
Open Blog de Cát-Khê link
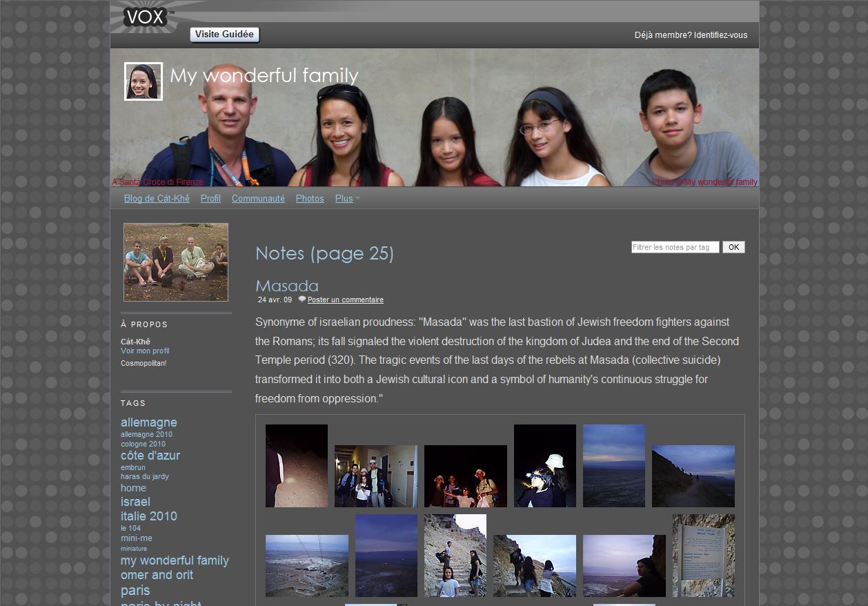click(x=157, y=199)
